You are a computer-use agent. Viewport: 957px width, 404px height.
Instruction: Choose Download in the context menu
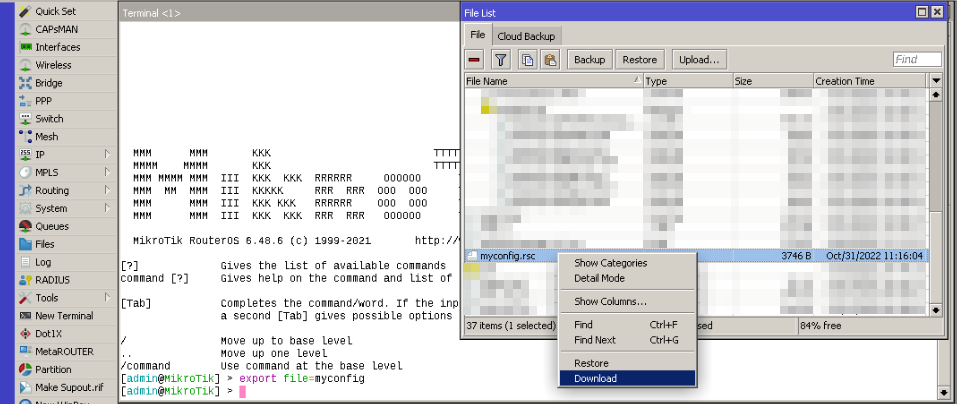click(x=627, y=378)
